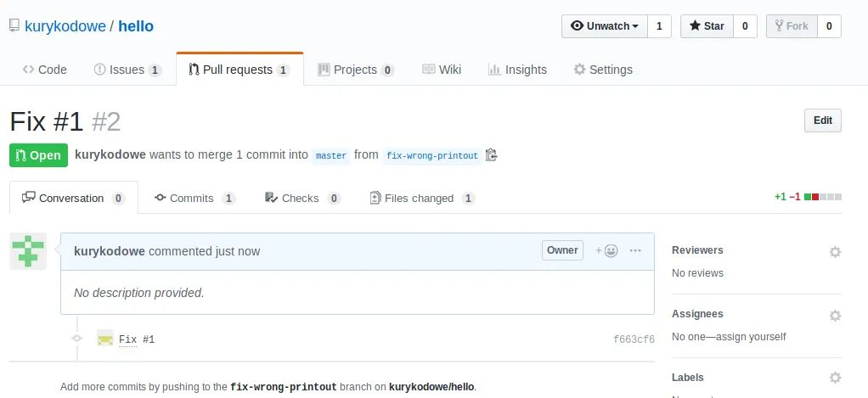Screen dimensions: 868x398
Task: Open the hello repository link
Action: tap(136, 26)
